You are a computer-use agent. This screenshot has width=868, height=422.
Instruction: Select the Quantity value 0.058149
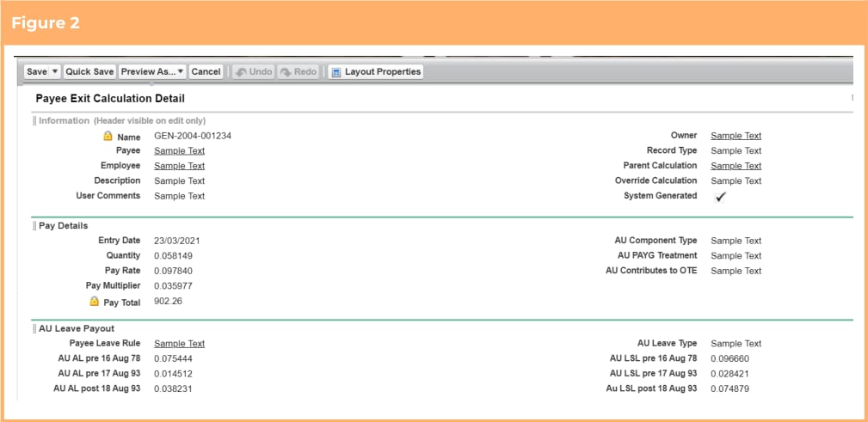pos(173,255)
